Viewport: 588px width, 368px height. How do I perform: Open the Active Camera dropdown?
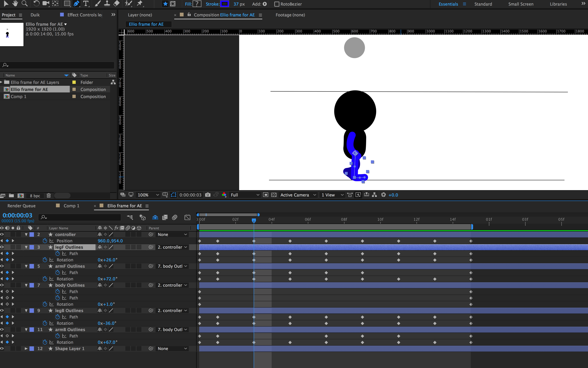pyautogui.click(x=298, y=195)
